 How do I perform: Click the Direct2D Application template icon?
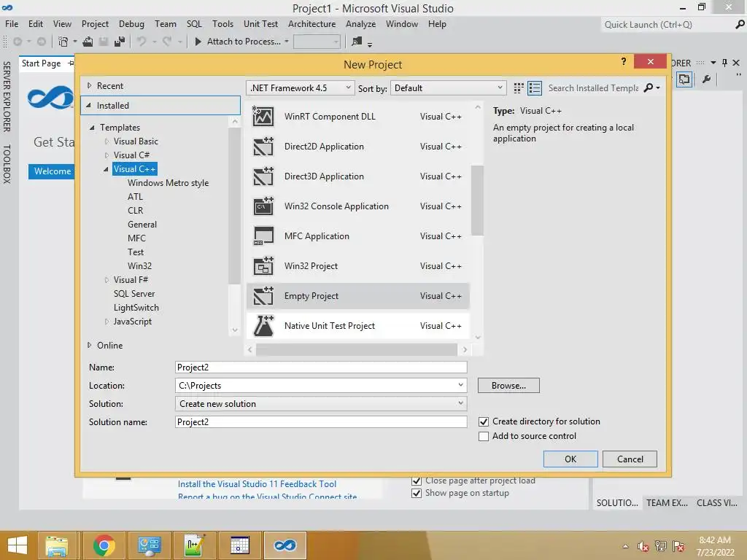263,146
